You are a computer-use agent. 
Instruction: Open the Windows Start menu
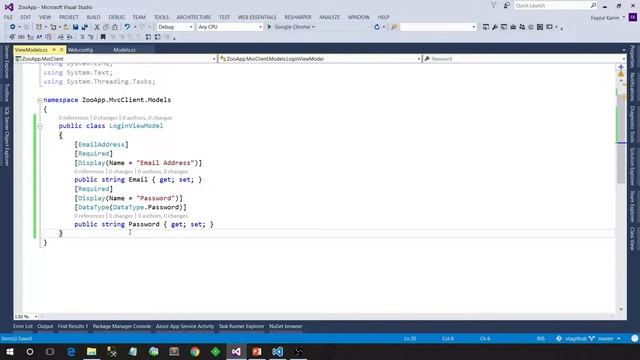pyautogui.click(x=9, y=351)
